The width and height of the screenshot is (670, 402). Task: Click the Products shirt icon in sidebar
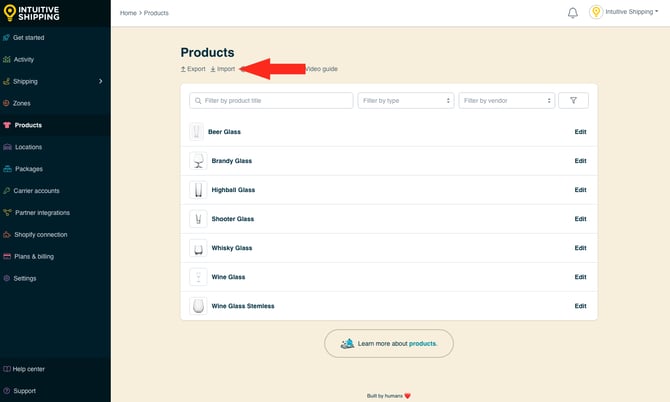[7, 125]
